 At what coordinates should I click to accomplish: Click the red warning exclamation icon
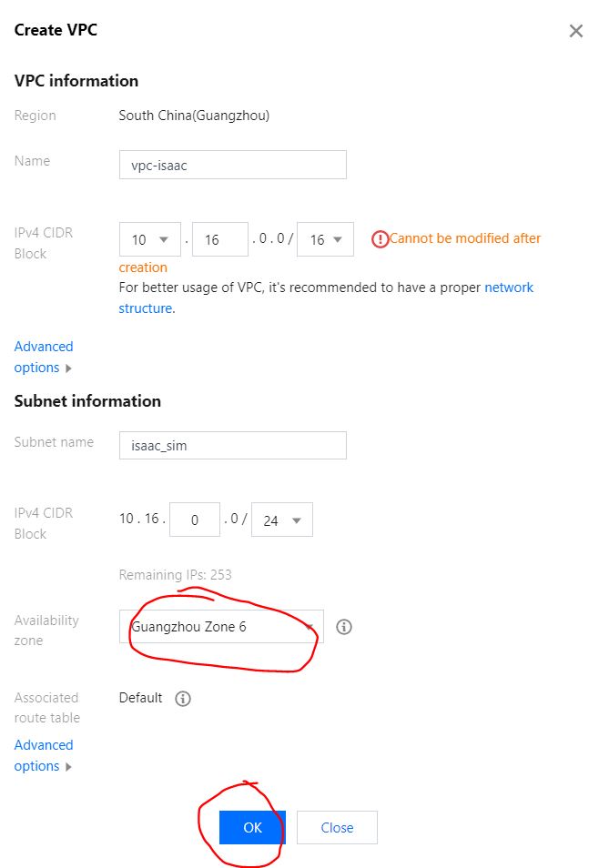click(380, 239)
